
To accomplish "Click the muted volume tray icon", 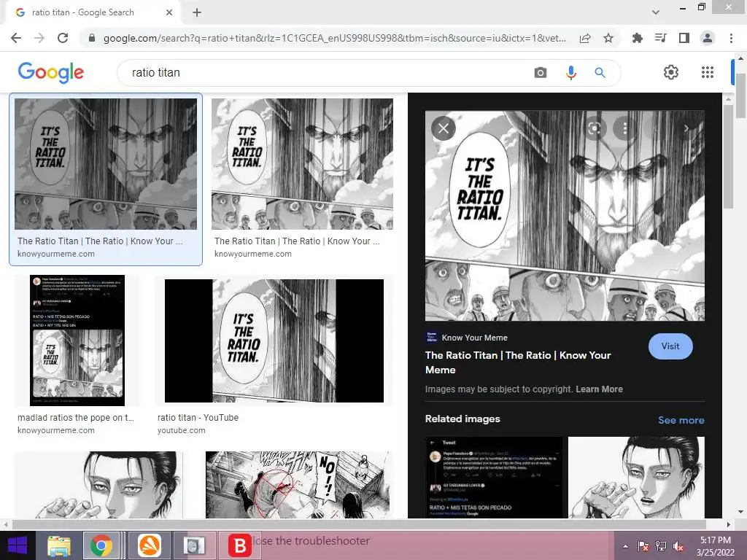I will point(679,546).
